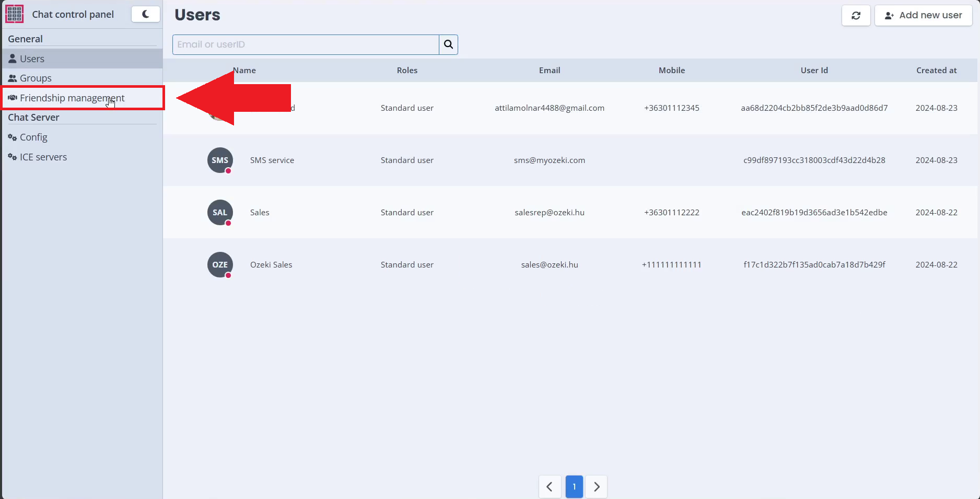Click the Created at column header

tap(936, 71)
